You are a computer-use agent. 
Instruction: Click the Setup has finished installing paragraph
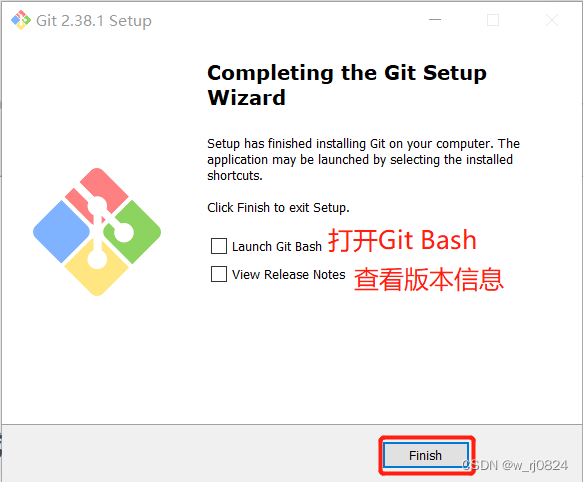[x=363, y=160]
